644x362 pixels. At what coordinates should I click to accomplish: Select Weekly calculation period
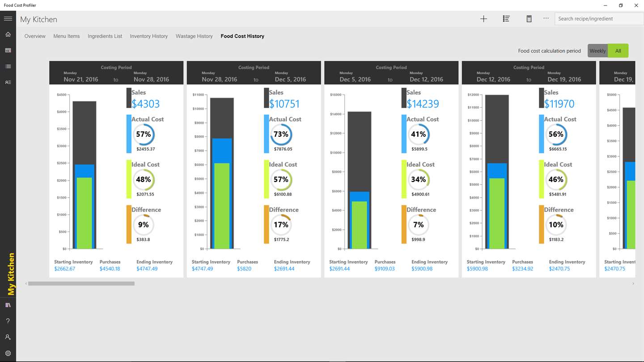597,51
